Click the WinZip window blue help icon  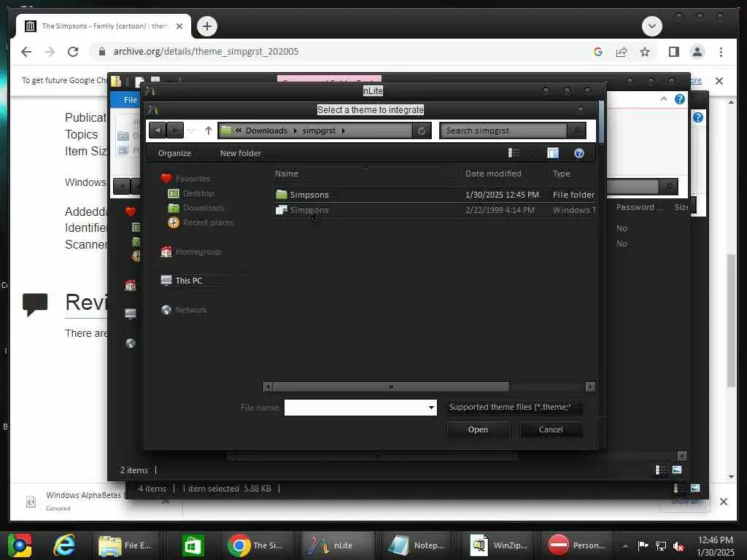pos(679,99)
